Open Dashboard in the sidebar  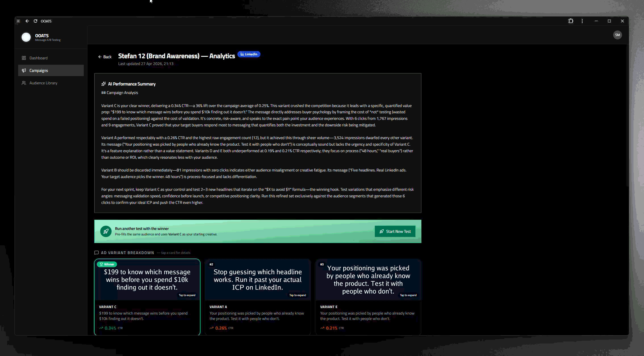51,58
